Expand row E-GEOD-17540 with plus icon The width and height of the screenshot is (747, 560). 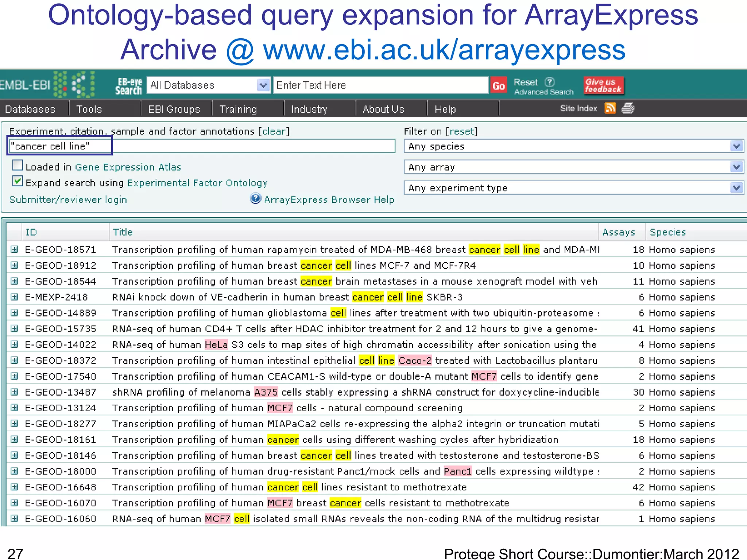tap(15, 376)
